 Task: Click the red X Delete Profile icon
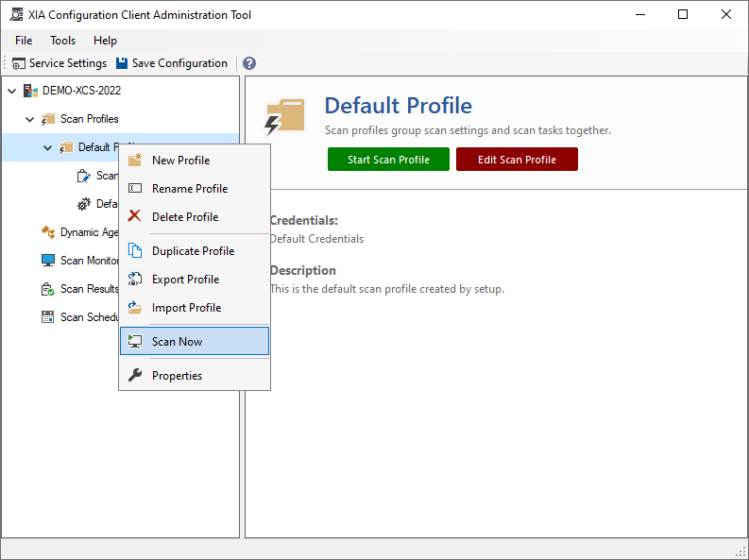click(x=135, y=216)
